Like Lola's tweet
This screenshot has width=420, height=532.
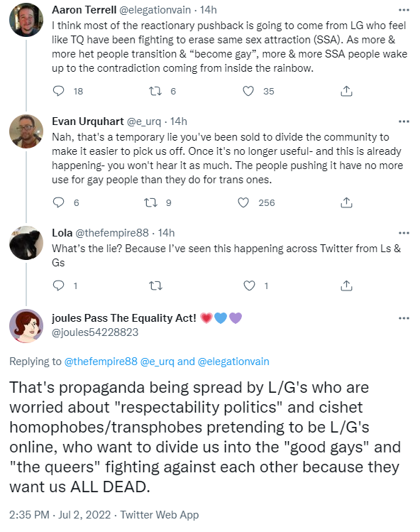[x=250, y=286]
